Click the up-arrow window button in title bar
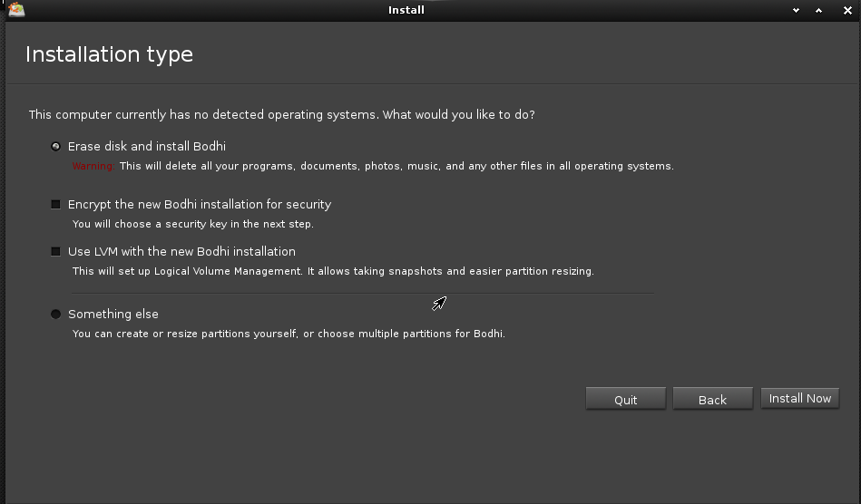861x504 pixels. (x=818, y=10)
